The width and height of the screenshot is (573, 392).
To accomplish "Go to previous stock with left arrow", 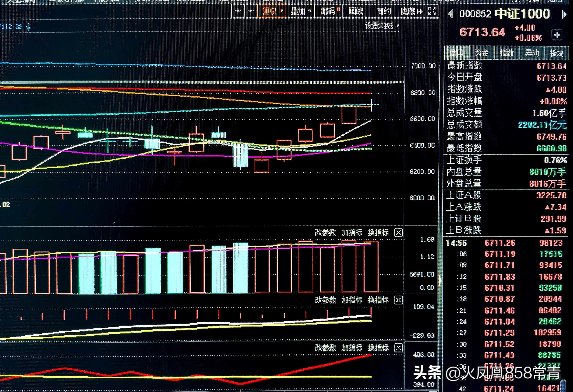I will pyautogui.click(x=450, y=14).
